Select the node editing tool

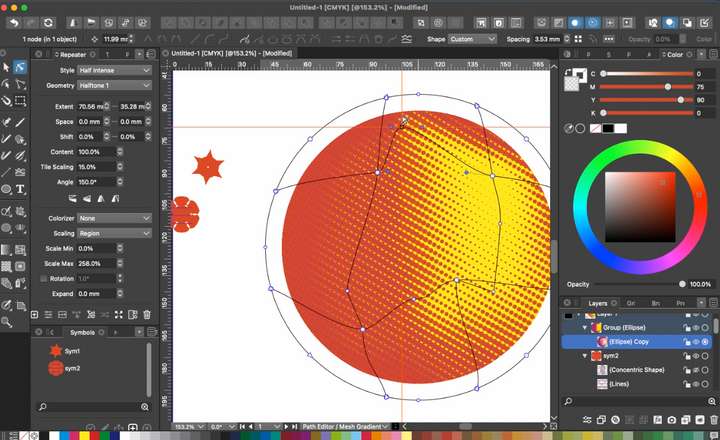tap(20, 67)
